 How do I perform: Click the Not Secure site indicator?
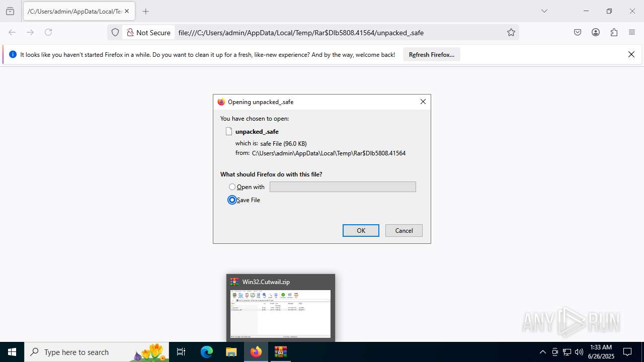148,32
